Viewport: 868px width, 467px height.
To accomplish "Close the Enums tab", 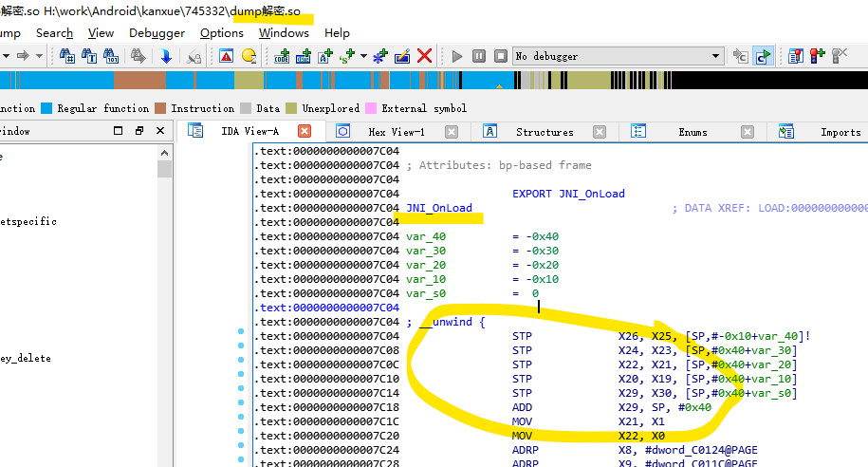I will point(748,132).
